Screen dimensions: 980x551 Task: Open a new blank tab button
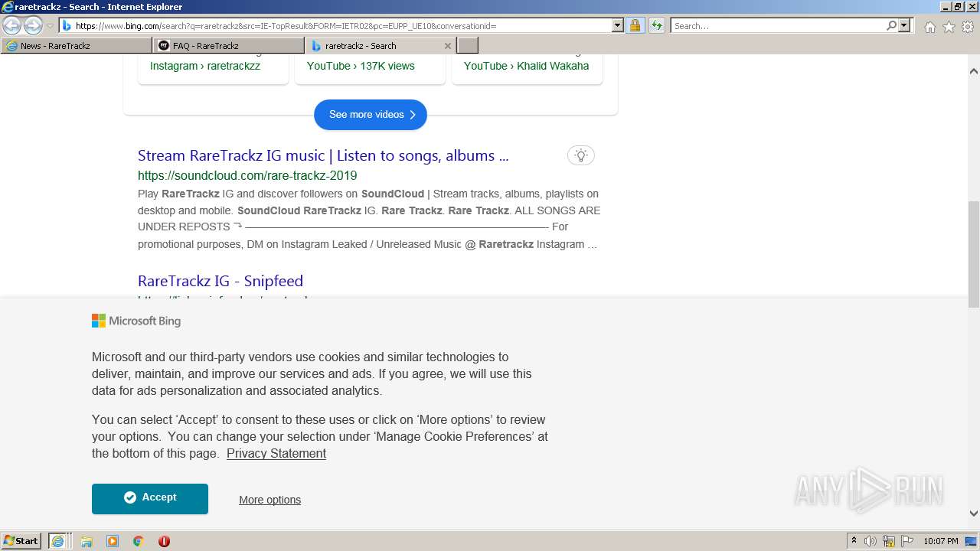(x=468, y=46)
